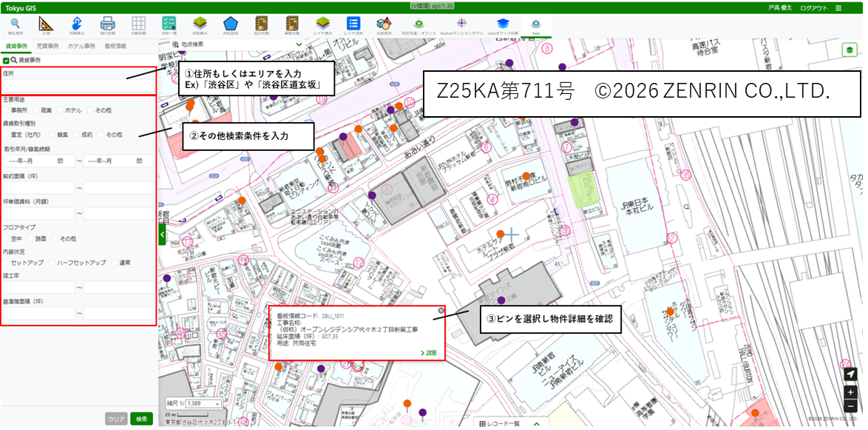
Task: Select the お絵描き shapes drawing tool
Action: tap(384, 26)
